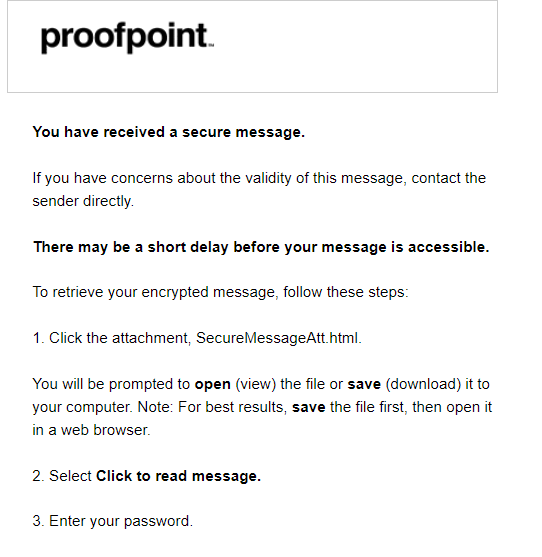Click the word 'Select' in step 2
This screenshot has width=542, height=557.
(x=70, y=476)
